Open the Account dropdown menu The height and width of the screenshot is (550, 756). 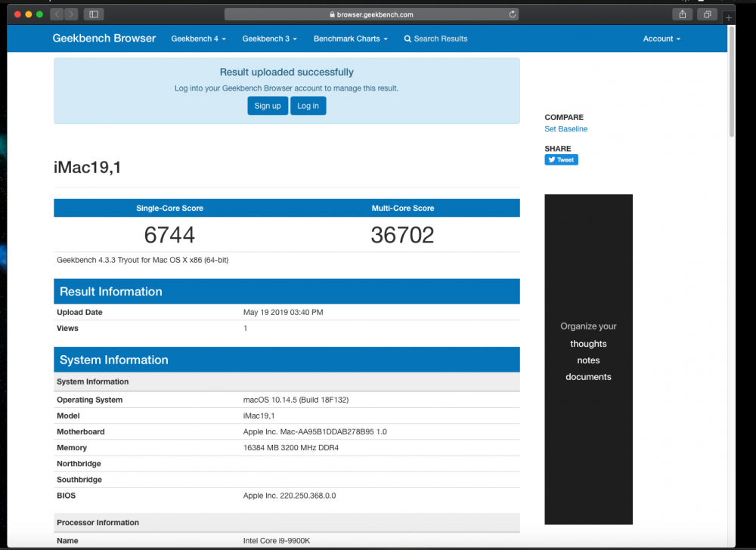click(x=661, y=39)
